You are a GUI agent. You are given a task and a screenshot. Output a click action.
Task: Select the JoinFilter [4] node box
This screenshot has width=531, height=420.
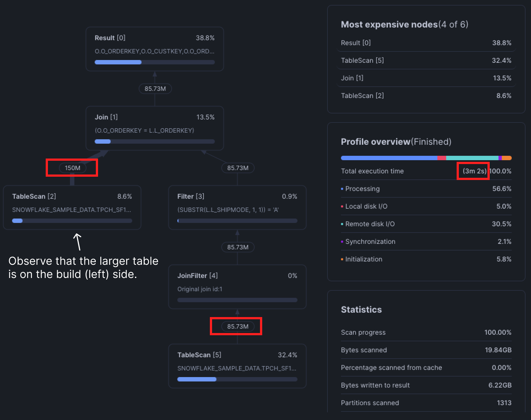[237, 287]
